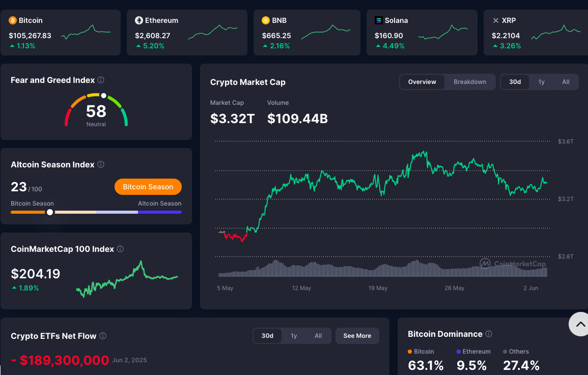Click the 63.1% Bitcoin dominance value
588x375 pixels.
426,365
